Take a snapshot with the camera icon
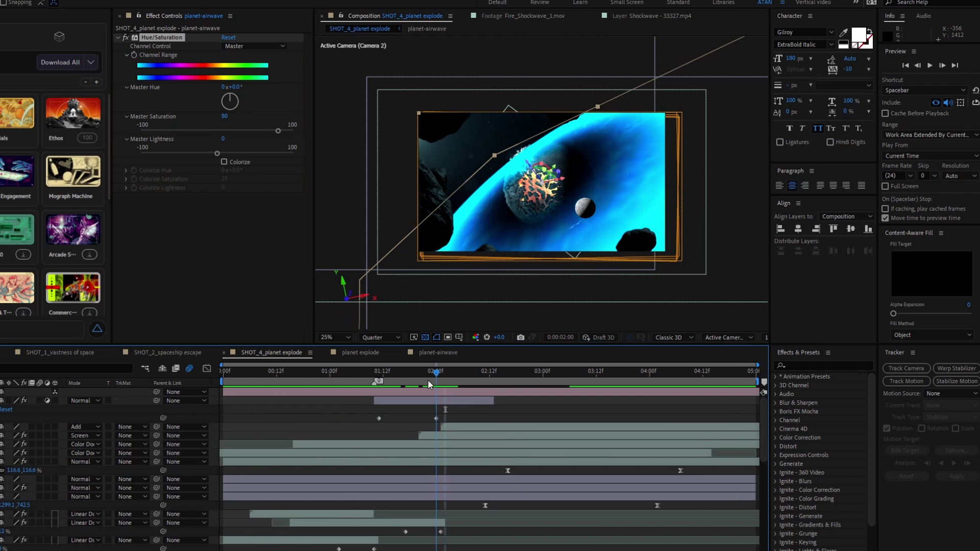The image size is (980, 551). pos(521,337)
